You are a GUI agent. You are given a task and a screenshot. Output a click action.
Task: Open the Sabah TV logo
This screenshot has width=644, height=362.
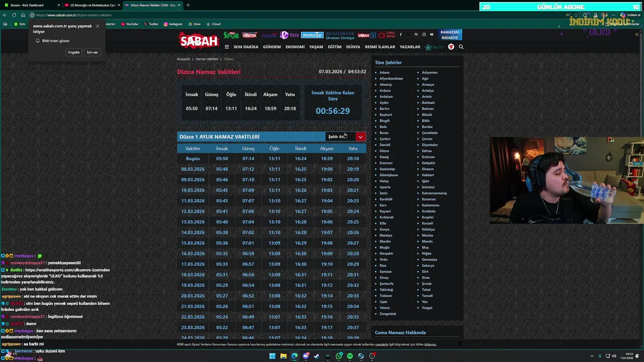367,35
